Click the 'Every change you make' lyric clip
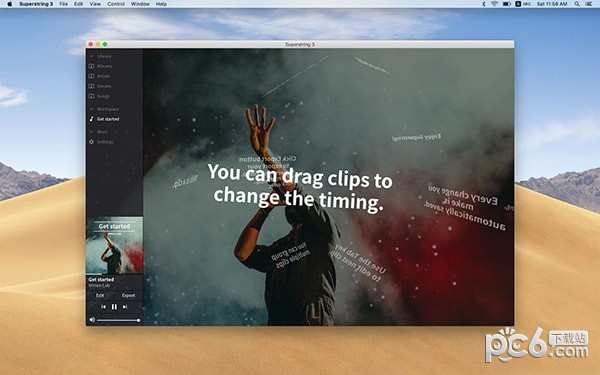Viewport: 600px width, 375px height. click(465, 207)
